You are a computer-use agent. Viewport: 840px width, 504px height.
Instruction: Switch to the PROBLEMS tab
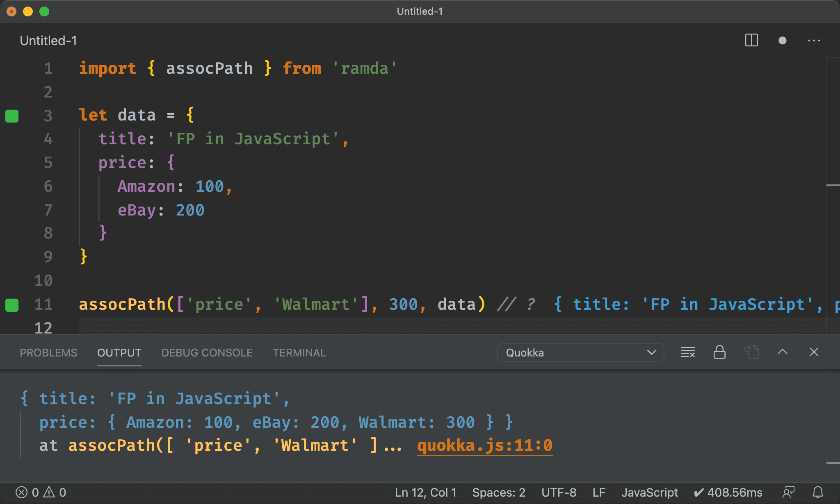pyautogui.click(x=48, y=352)
